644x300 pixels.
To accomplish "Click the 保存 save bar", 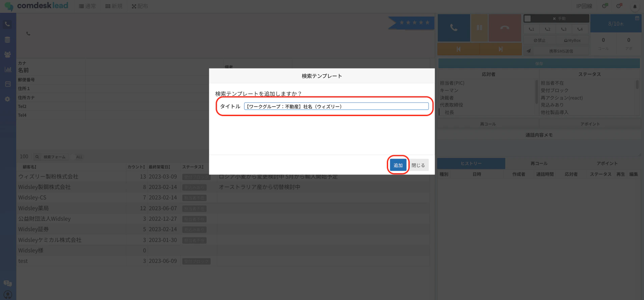I will (539, 63).
